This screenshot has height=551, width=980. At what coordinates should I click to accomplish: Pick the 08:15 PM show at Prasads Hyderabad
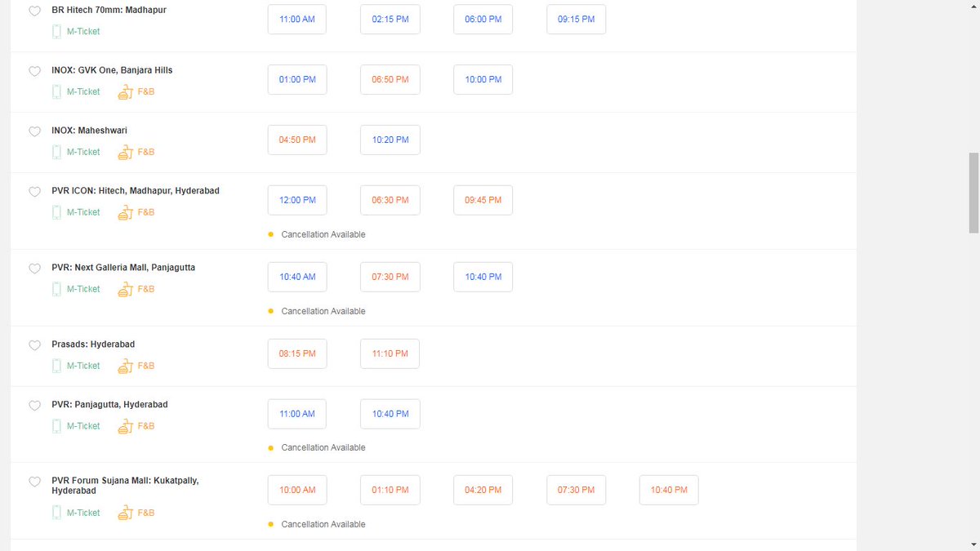point(296,353)
